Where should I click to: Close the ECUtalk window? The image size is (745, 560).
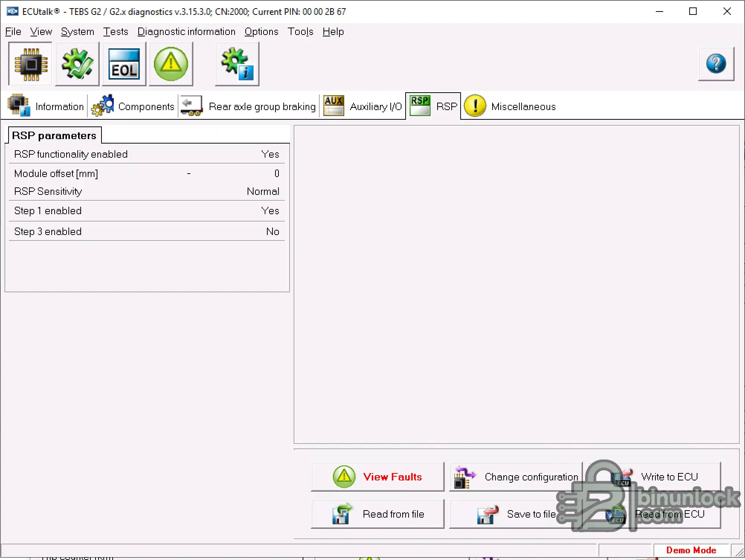pyautogui.click(x=727, y=12)
